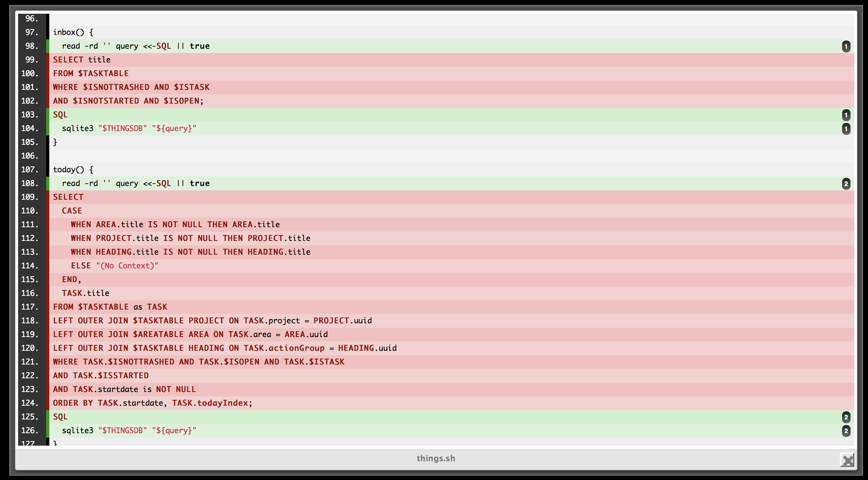This screenshot has width=868, height=480.
Task: Select line number 116 in the gutter
Action: [x=30, y=293]
